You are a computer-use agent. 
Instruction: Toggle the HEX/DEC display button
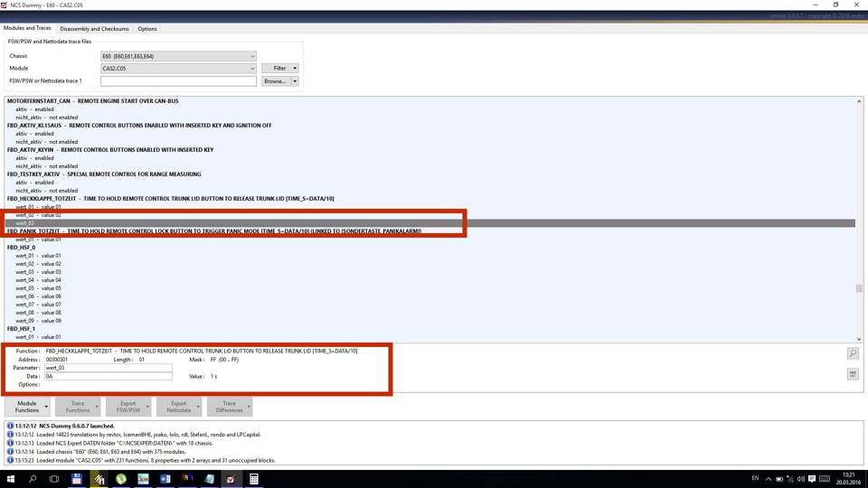(853, 374)
